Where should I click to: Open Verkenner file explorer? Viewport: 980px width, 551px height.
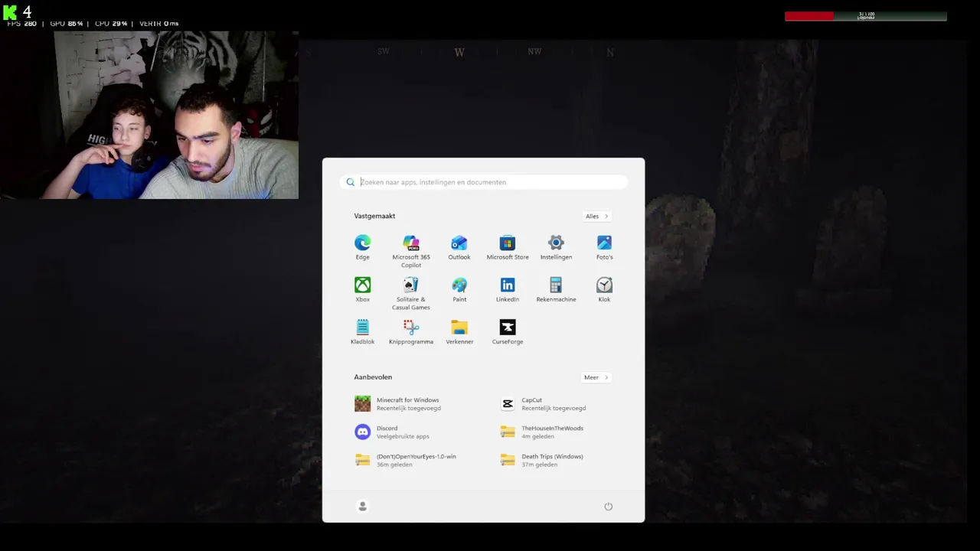point(459,331)
